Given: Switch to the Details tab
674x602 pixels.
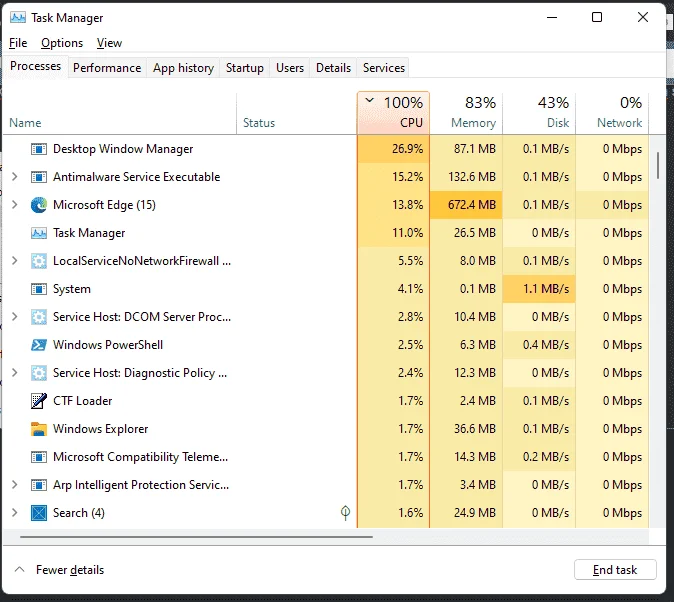Looking at the screenshot, I should tap(333, 68).
